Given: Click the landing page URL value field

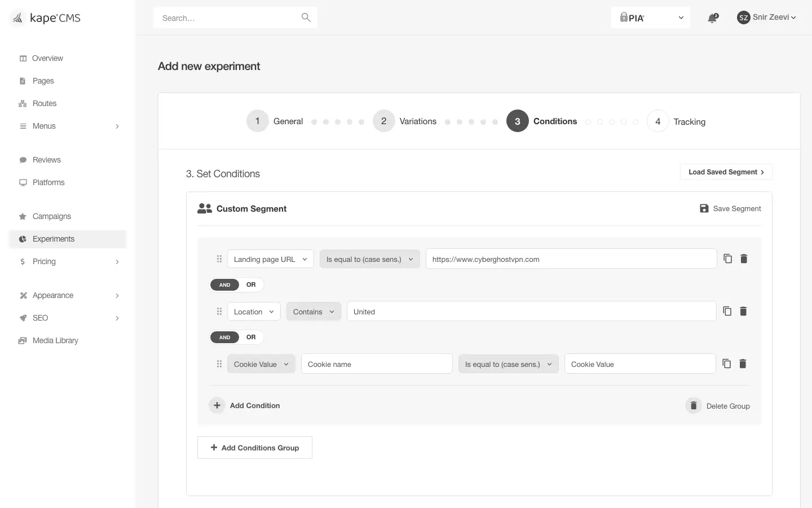Looking at the screenshot, I should (x=571, y=259).
